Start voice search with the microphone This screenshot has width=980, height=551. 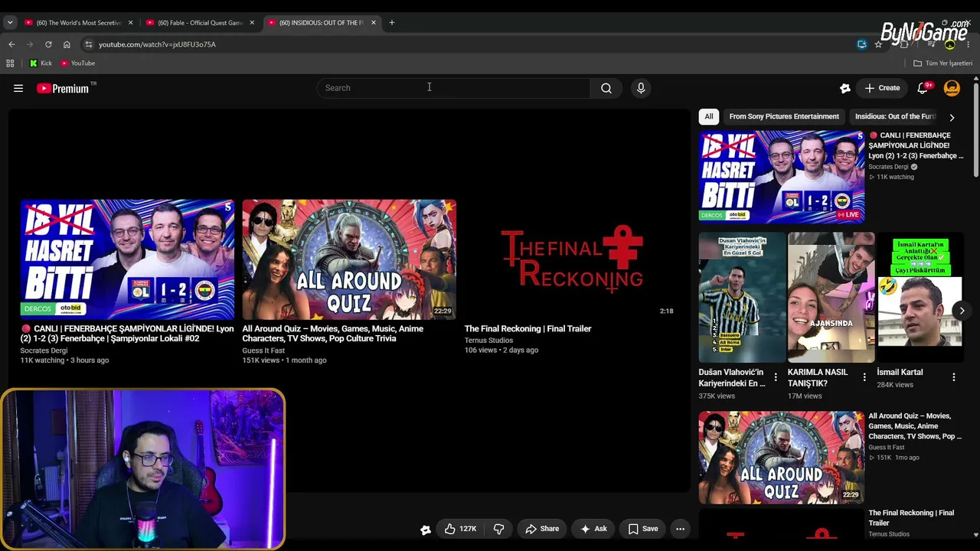click(x=641, y=88)
